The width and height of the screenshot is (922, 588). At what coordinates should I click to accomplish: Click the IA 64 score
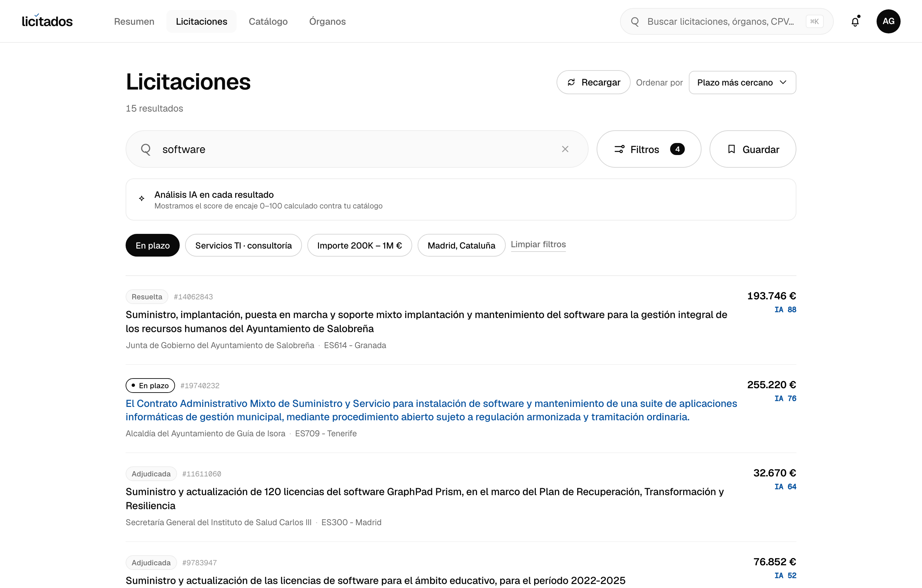click(785, 486)
